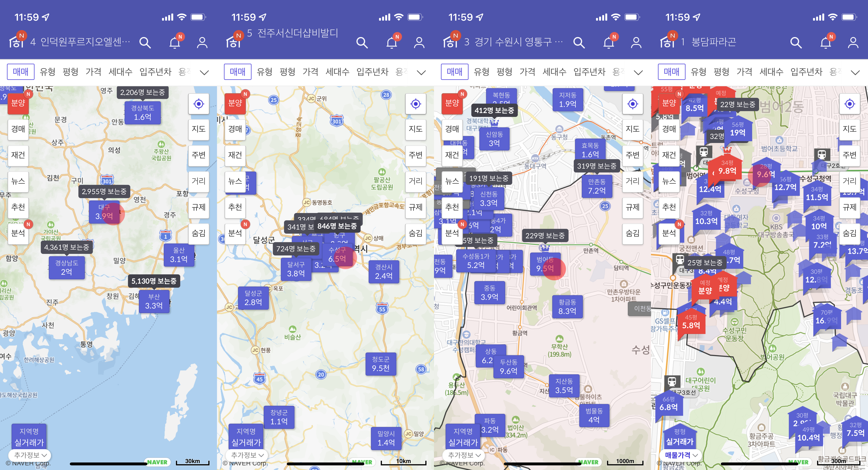Expand 추가정보 on the 30km-scale map
868x470 pixels.
pos(30,455)
